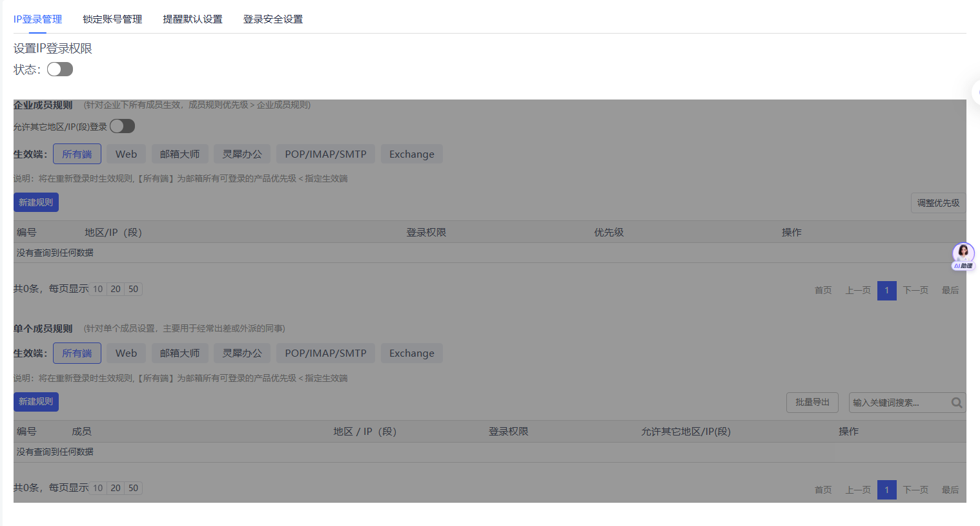
Task: Select Web as the effective client
Action: tap(126, 154)
